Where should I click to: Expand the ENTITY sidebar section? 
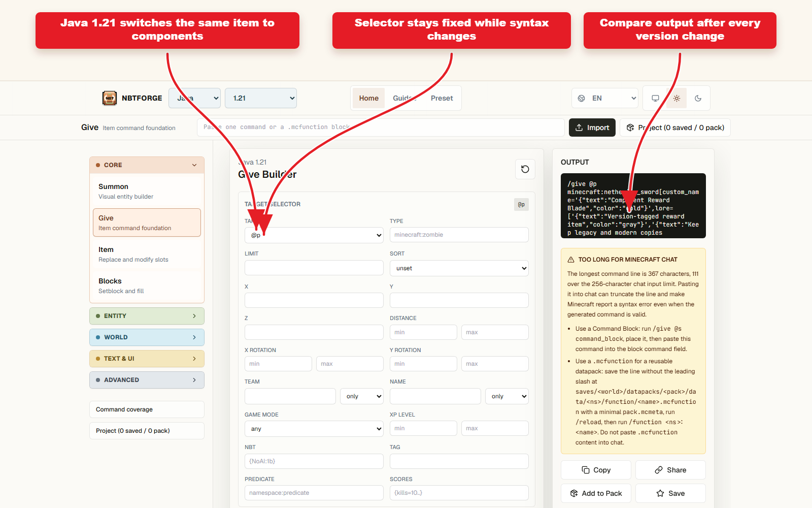(147, 316)
